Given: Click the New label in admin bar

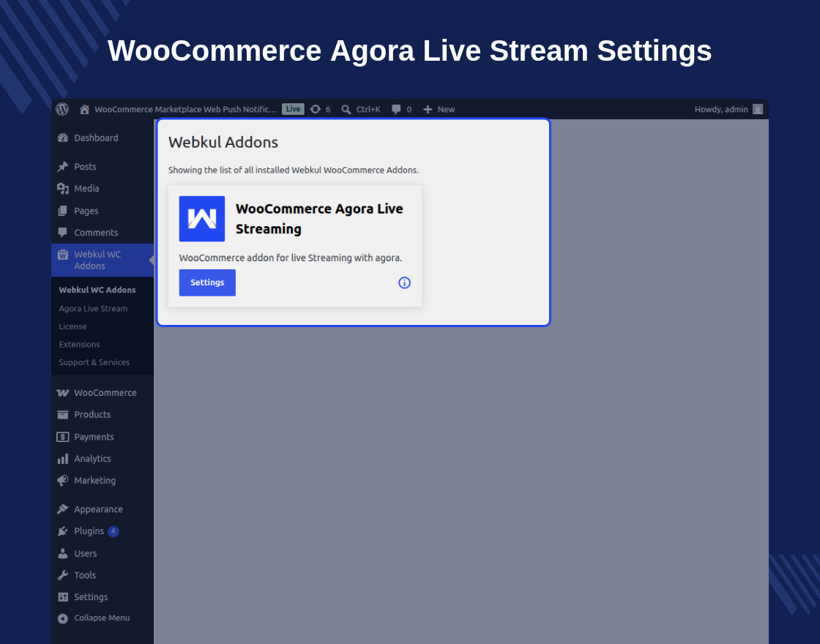Looking at the screenshot, I should click(446, 109).
